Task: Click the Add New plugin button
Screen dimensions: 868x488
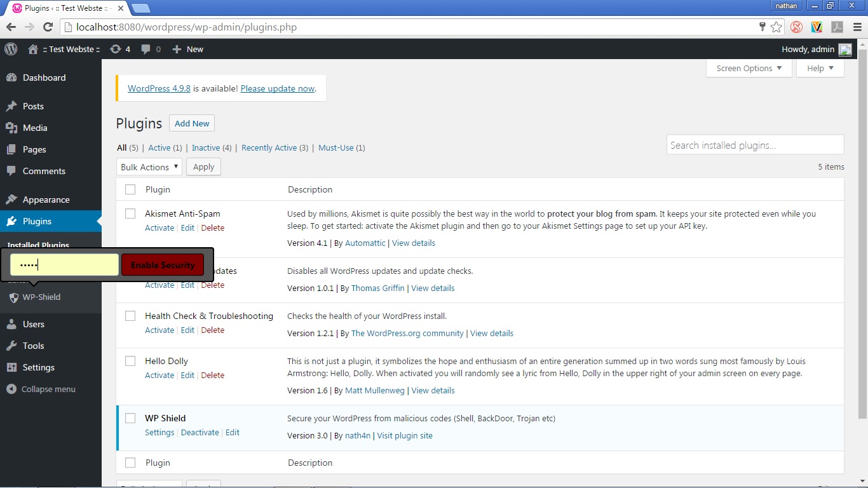Action: (192, 123)
